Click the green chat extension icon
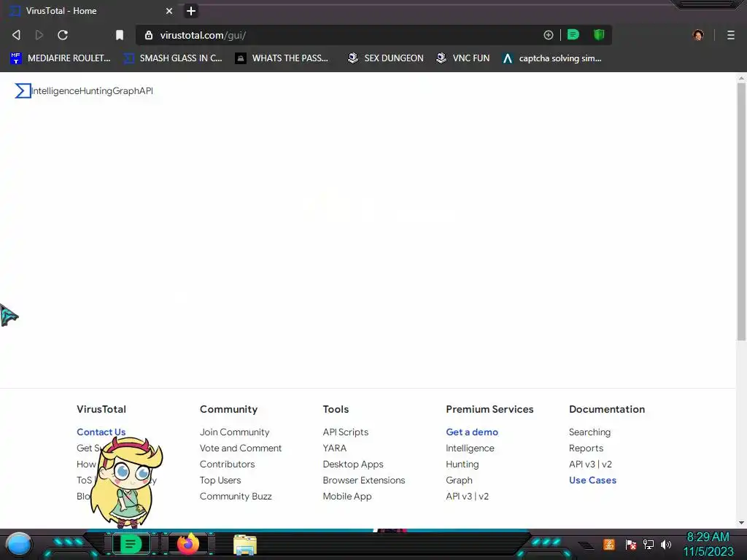The width and height of the screenshot is (747, 560). pyautogui.click(x=573, y=34)
